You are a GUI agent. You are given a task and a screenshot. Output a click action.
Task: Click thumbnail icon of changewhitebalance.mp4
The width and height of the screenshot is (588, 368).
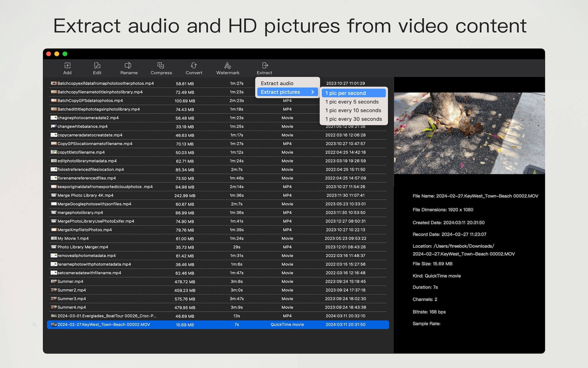(54, 126)
